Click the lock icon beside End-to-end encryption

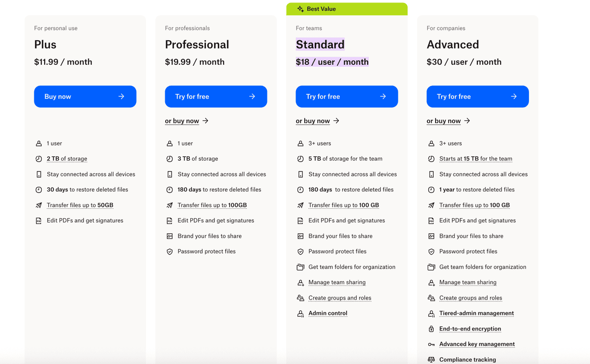pyautogui.click(x=431, y=329)
